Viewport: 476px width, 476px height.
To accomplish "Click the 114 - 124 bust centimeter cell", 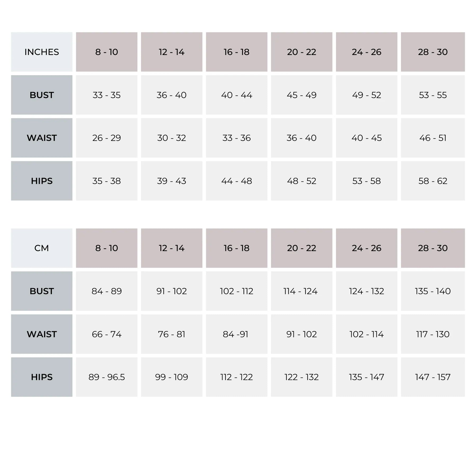I will pos(301,291).
